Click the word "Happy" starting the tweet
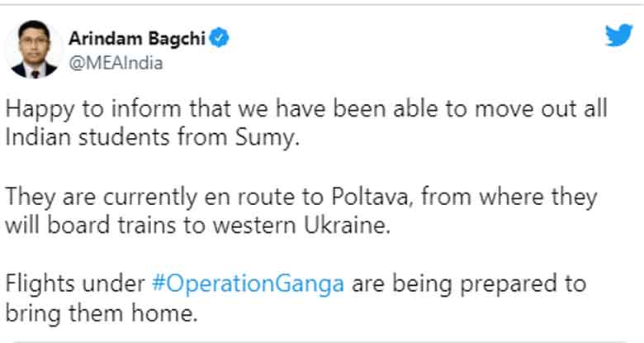Viewport: 644px width, 343px height. click(x=36, y=110)
